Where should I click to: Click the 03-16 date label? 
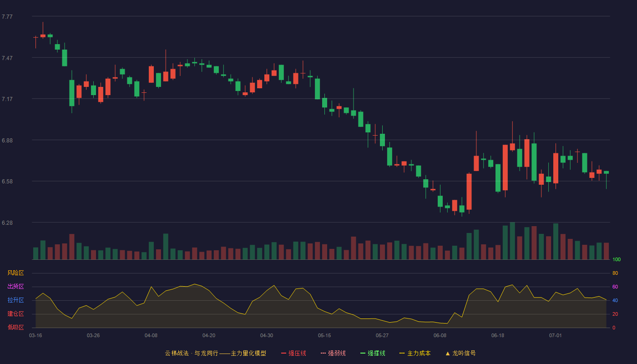pos(35,335)
